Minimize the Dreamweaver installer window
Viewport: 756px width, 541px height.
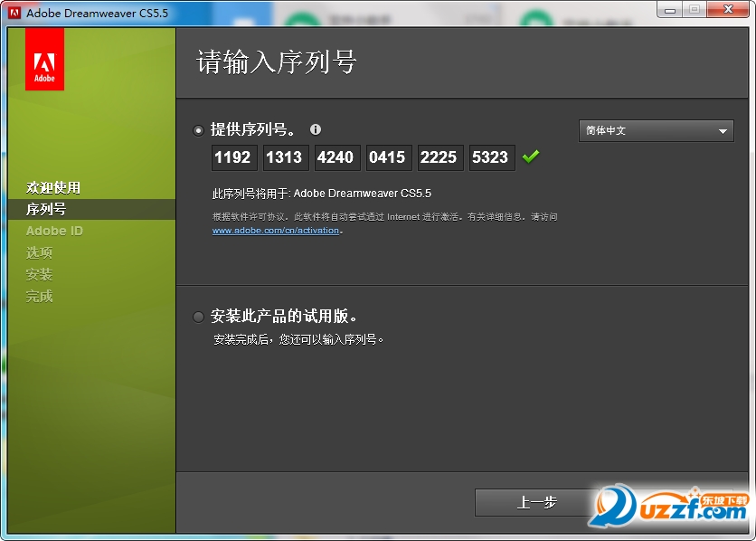coord(670,10)
